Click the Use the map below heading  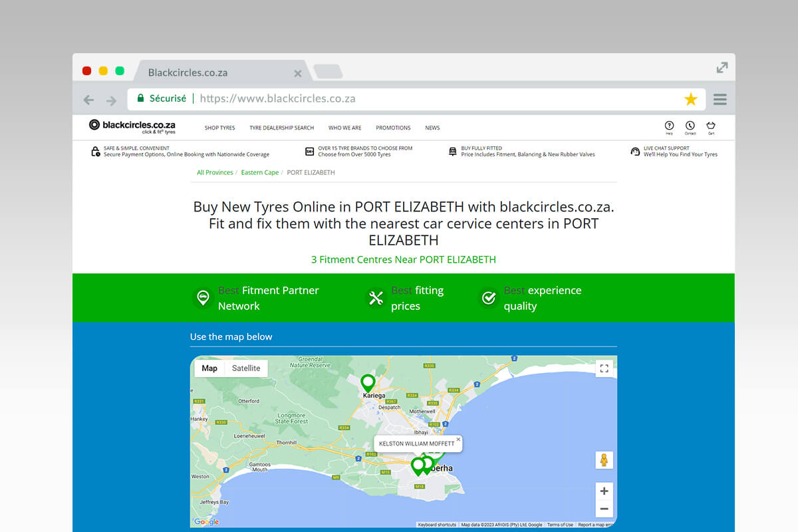[x=231, y=336]
